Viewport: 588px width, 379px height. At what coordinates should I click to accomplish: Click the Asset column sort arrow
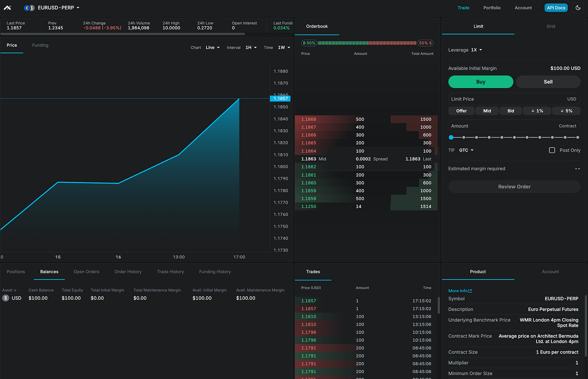coord(15,290)
